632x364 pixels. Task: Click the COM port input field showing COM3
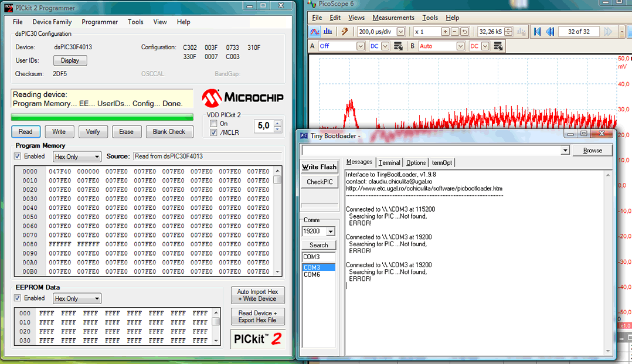[x=318, y=257]
